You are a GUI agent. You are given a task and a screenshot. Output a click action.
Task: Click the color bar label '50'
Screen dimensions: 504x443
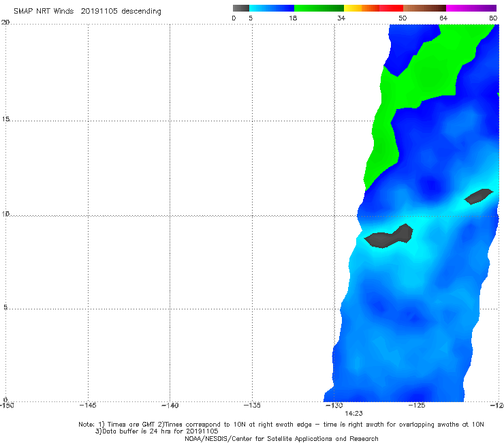[403, 18]
